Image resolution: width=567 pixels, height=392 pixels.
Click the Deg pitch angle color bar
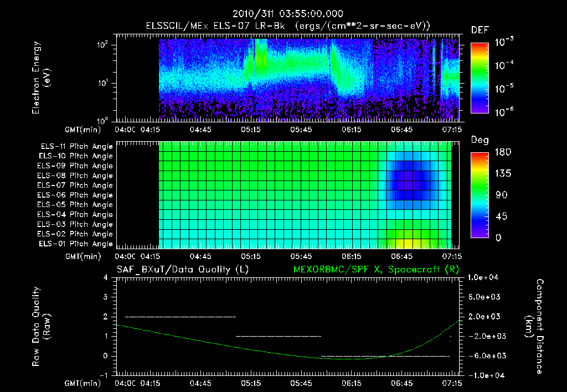point(480,195)
